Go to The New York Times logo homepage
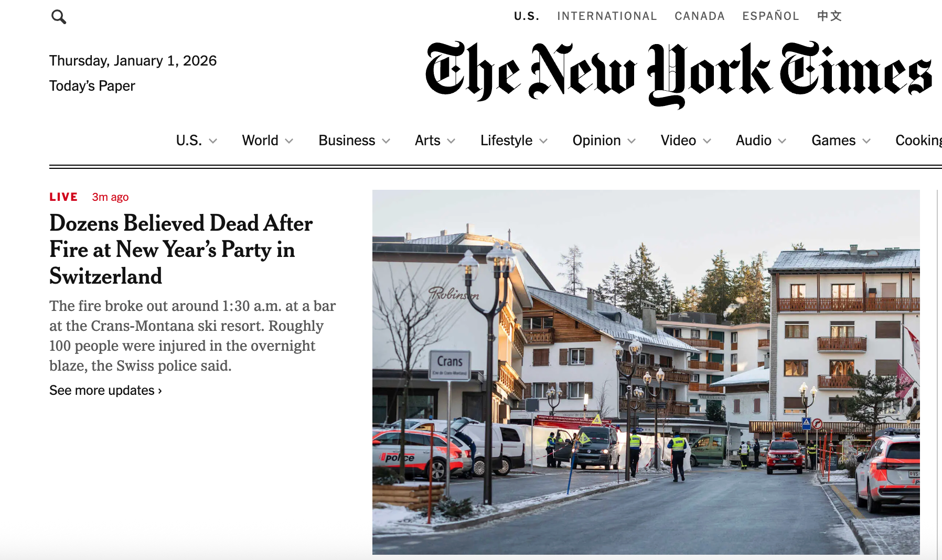The width and height of the screenshot is (942, 560). (678, 74)
